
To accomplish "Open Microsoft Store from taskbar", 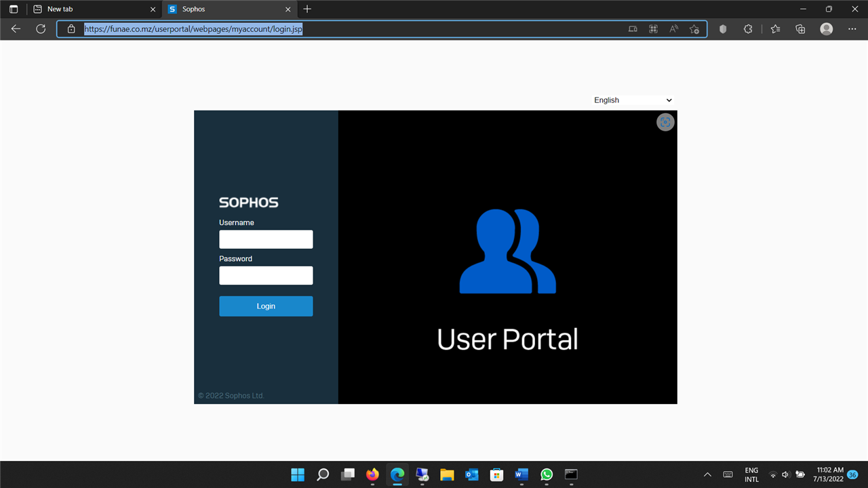I will pos(497,474).
